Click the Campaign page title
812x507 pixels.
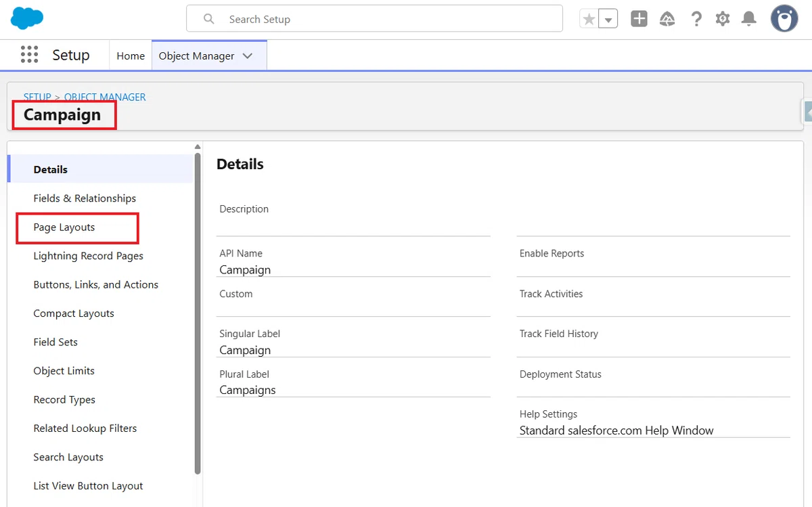(x=62, y=115)
